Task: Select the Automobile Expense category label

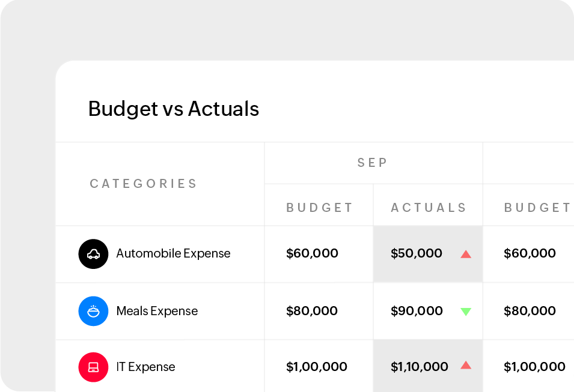Action: 173,253
